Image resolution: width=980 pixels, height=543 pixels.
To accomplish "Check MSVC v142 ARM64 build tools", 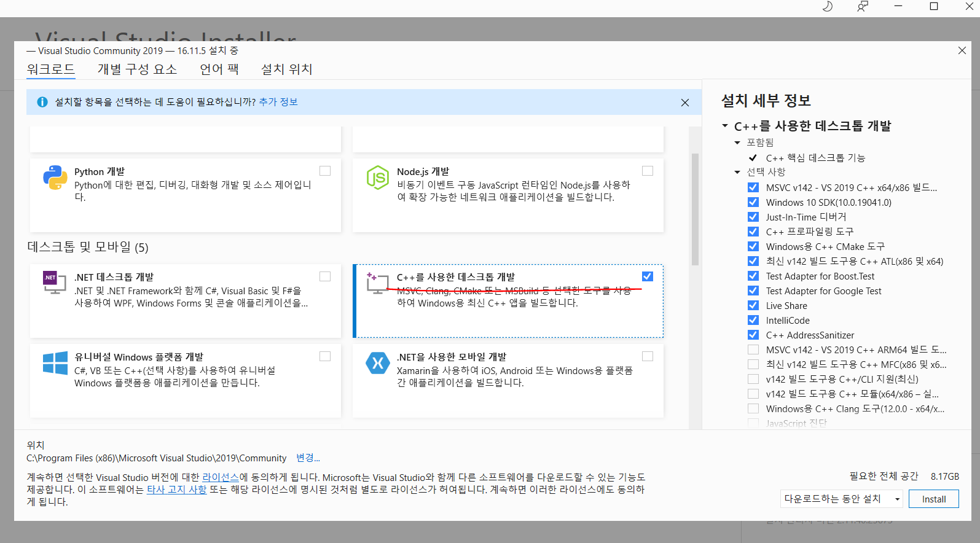I will [x=753, y=350].
